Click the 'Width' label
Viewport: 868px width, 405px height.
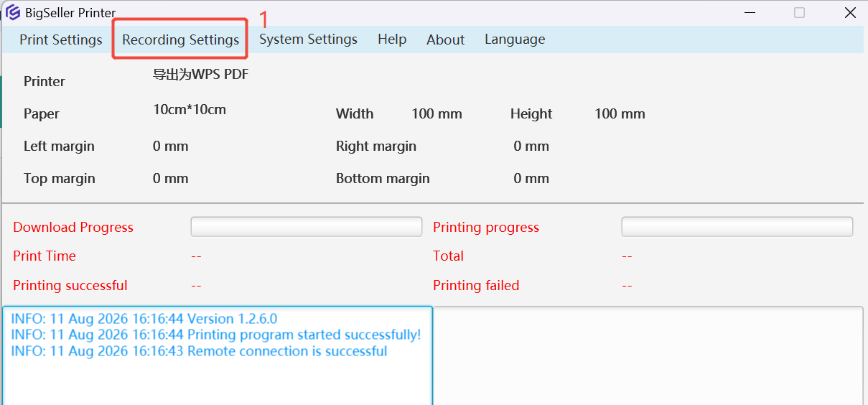(x=355, y=113)
